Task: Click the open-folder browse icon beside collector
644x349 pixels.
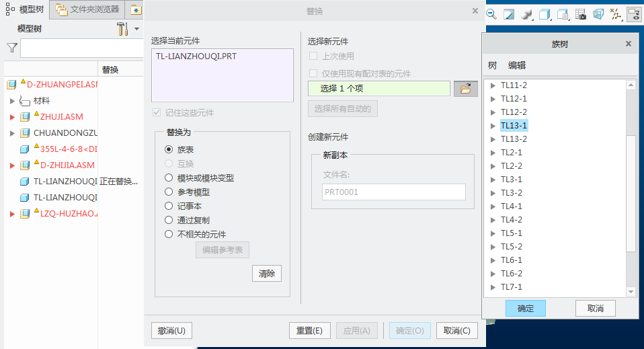Action: click(x=465, y=89)
